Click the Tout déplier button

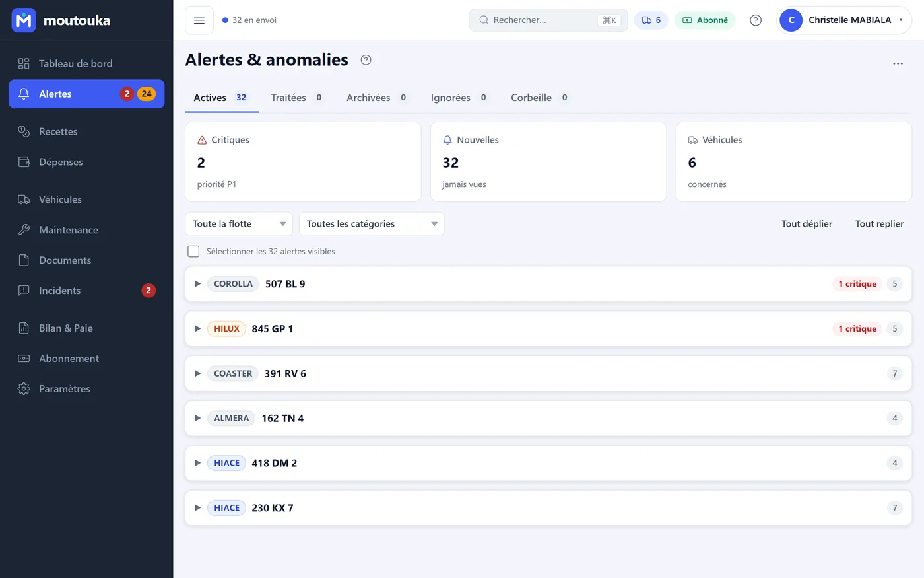[807, 224]
